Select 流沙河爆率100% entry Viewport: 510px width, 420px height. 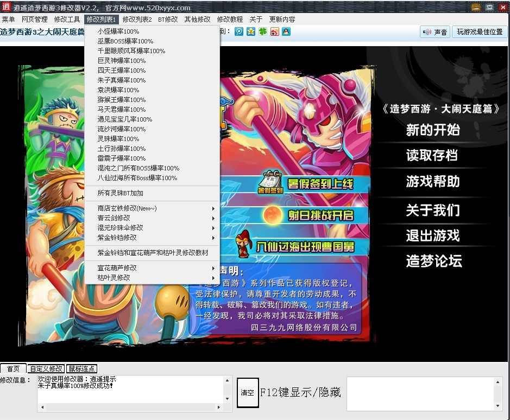[x=152, y=129]
